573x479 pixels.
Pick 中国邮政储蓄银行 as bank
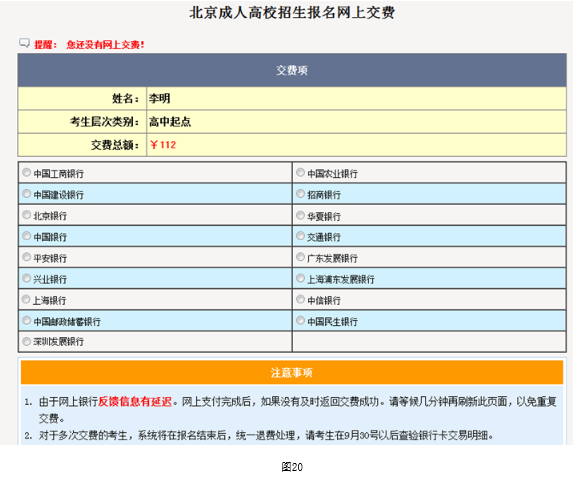tap(26, 320)
